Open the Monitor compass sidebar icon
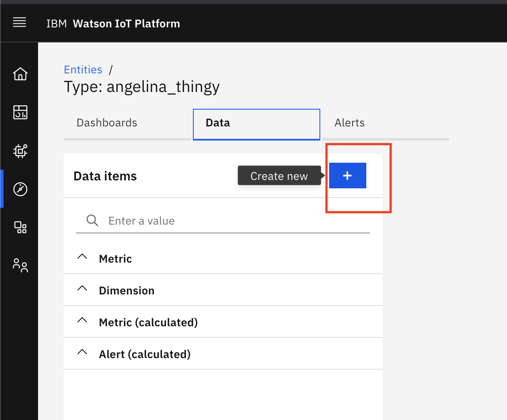The height and width of the screenshot is (420, 507). click(x=20, y=189)
